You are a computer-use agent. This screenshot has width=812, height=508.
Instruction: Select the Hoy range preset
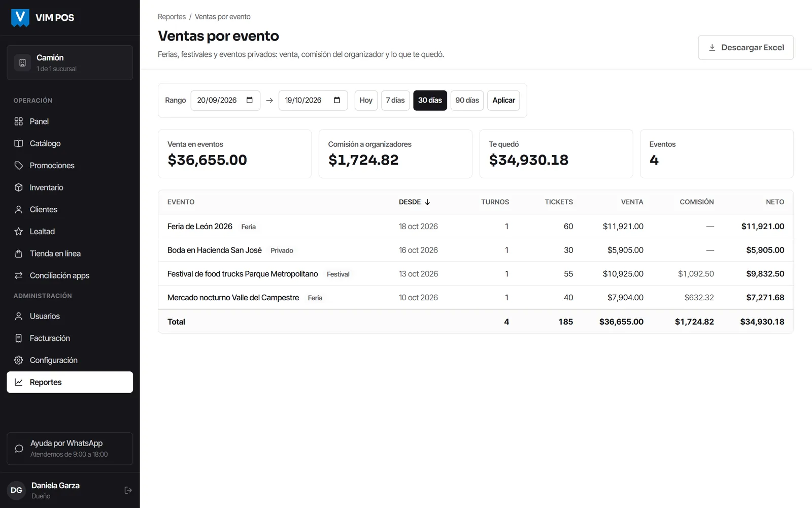pos(366,100)
